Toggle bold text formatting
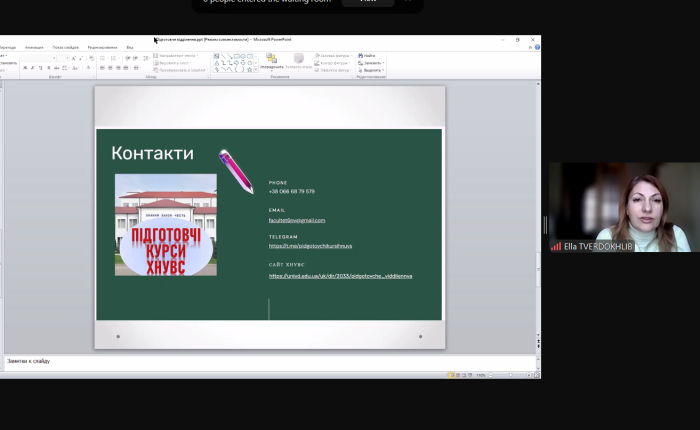The image size is (700, 430). (x=24, y=68)
